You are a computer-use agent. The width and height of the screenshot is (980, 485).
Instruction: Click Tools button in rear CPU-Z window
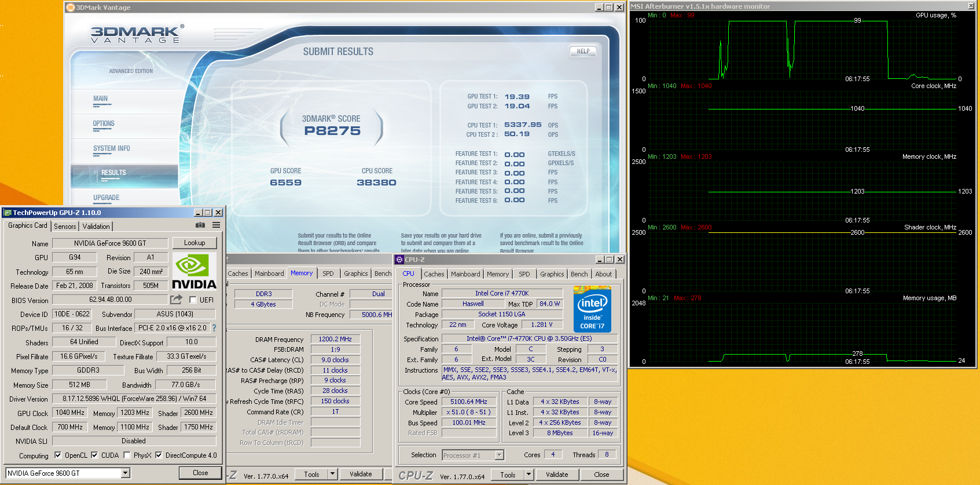[311, 474]
